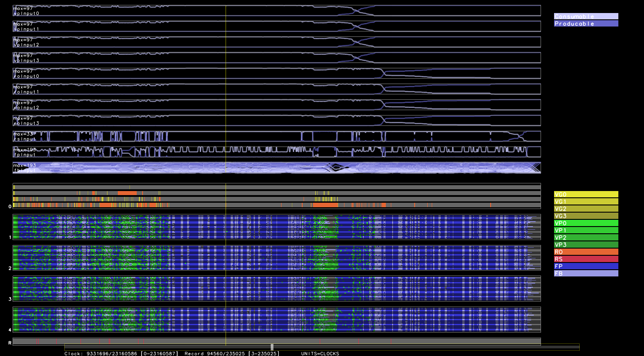Click the rsInput queue graph label
Image resolution: width=644 pixels, height=356 pixels.
pyautogui.click(x=25, y=139)
